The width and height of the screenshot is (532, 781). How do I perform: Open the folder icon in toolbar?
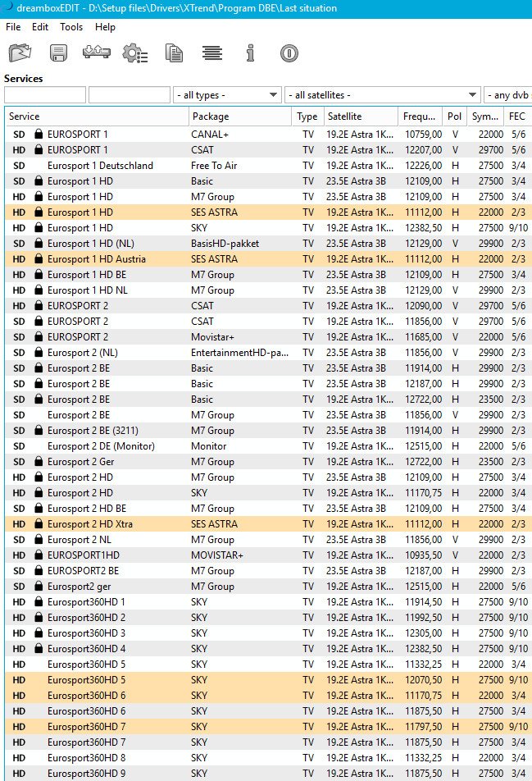tap(20, 53)
